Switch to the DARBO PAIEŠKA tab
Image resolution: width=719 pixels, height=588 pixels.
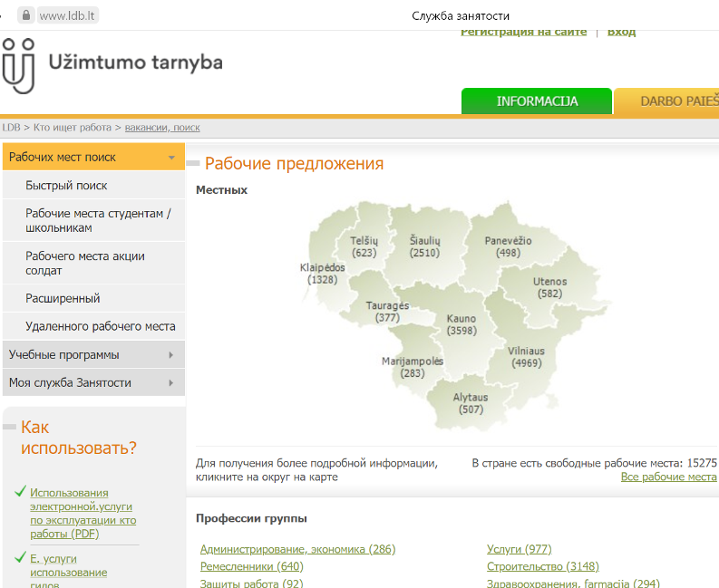[666, 101]
